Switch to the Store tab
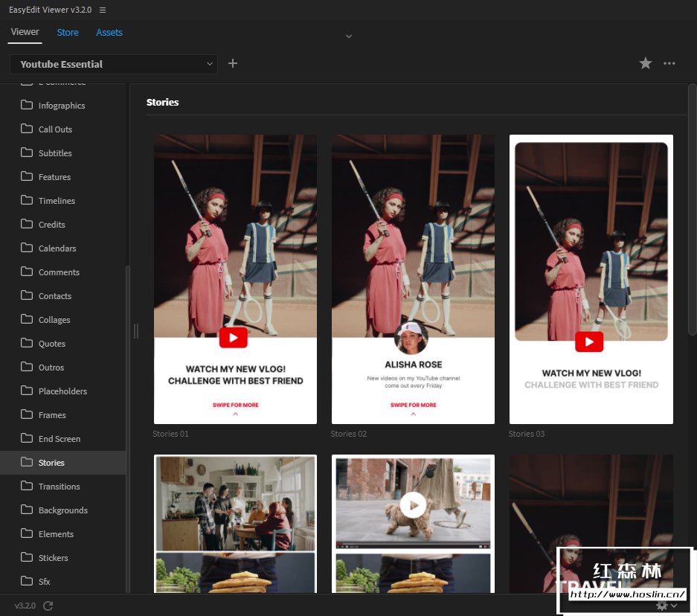The width and height of the screenshot is (697, 616). pos(68,32)
